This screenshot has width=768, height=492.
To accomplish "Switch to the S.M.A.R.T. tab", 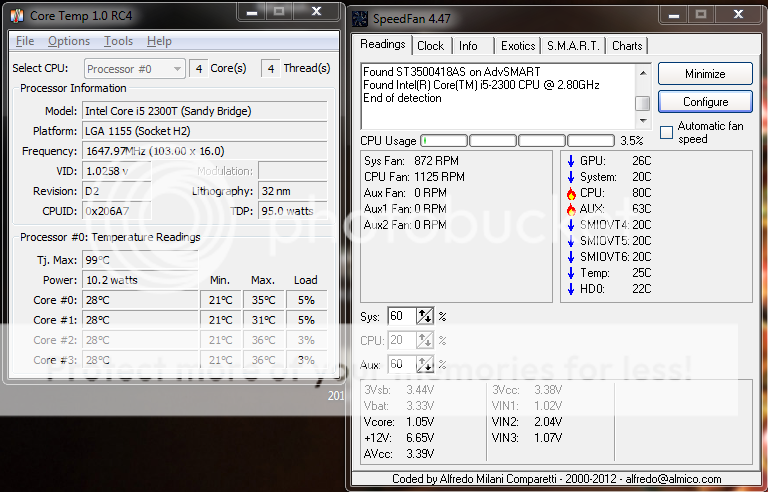I will click(573, 46).
